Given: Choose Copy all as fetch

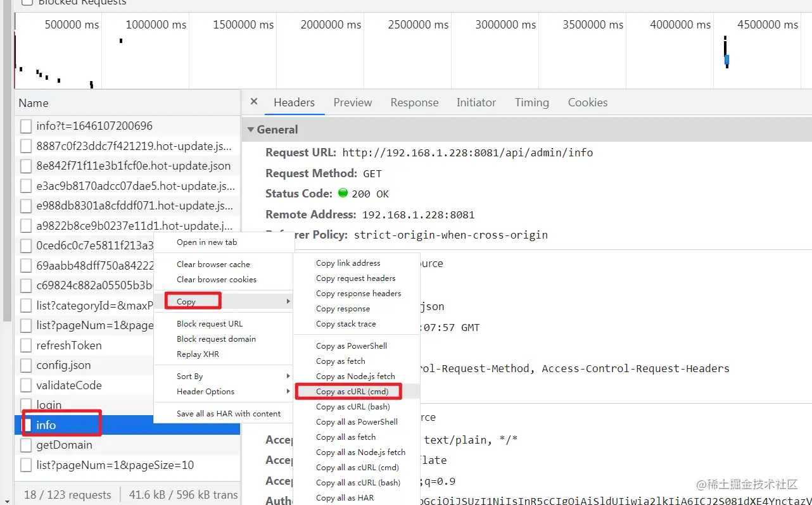Looking at the screenshot, I should (357, 437).
